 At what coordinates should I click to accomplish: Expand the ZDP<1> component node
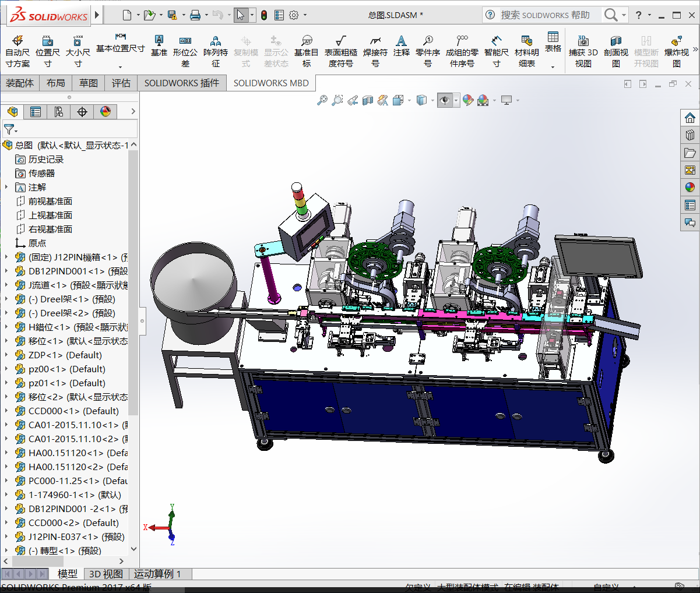pos(6,355)
